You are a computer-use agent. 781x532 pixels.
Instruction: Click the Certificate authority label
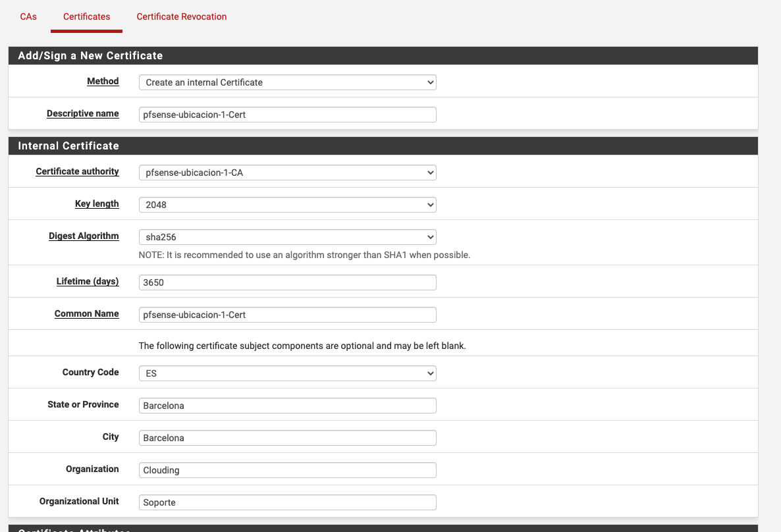(x=77, y=171)
